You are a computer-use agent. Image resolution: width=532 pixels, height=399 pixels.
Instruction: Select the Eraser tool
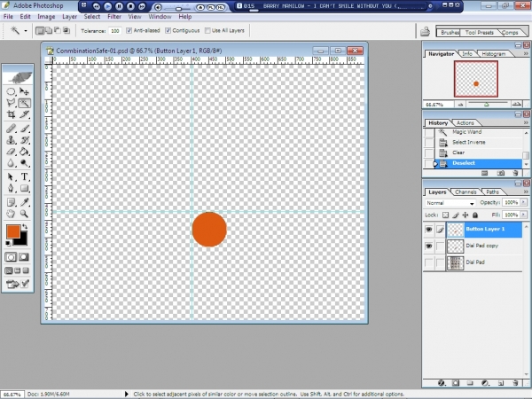[x=11, y=152]
